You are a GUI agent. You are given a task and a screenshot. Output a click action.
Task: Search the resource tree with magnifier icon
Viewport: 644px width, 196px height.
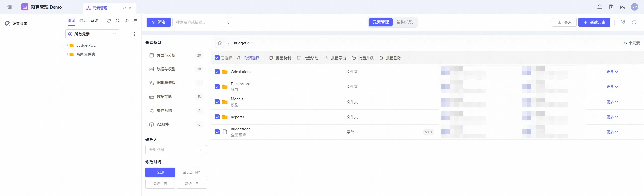point(117,21)
